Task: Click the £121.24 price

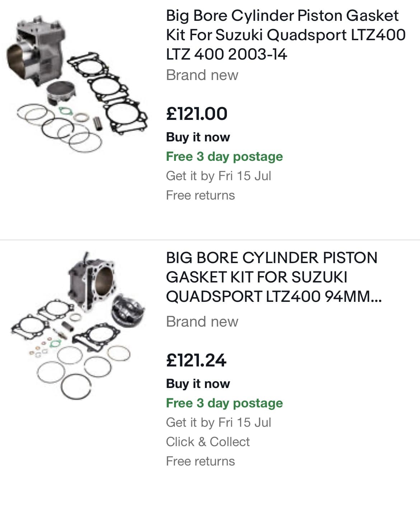Action: (x=196, y=360)
